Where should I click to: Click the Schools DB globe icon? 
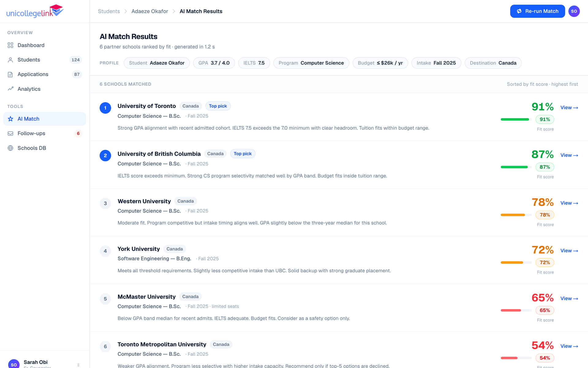coord(10,148)
